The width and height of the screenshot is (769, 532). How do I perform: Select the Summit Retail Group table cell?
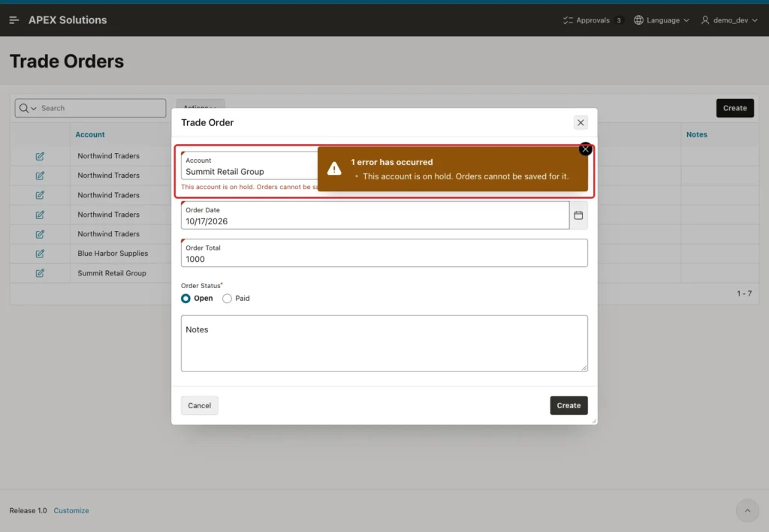[111, 273]
